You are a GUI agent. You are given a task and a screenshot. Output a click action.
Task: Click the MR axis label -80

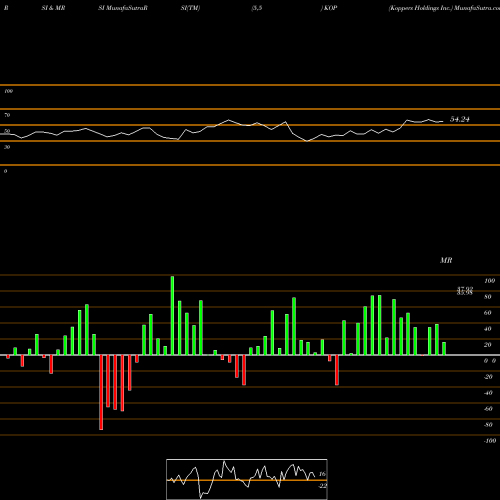488,425
